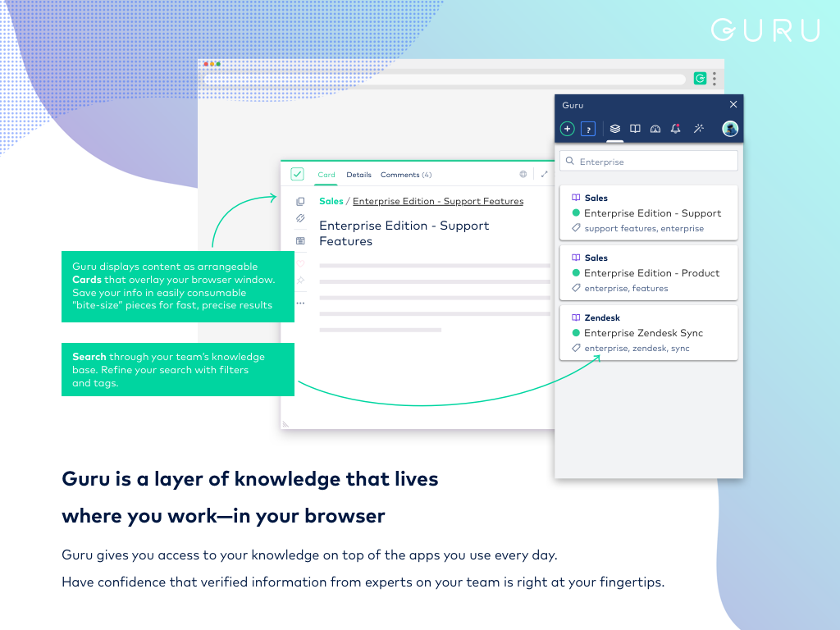Image resolution: width=840 pixels, height=630 pixels.
Task: Click the Guru help question mark icon
Action: 588,129
